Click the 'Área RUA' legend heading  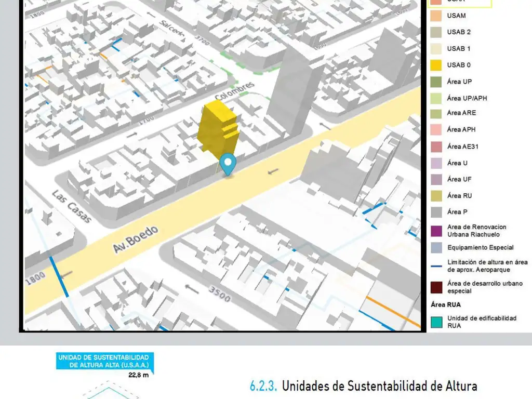[446, 304]
